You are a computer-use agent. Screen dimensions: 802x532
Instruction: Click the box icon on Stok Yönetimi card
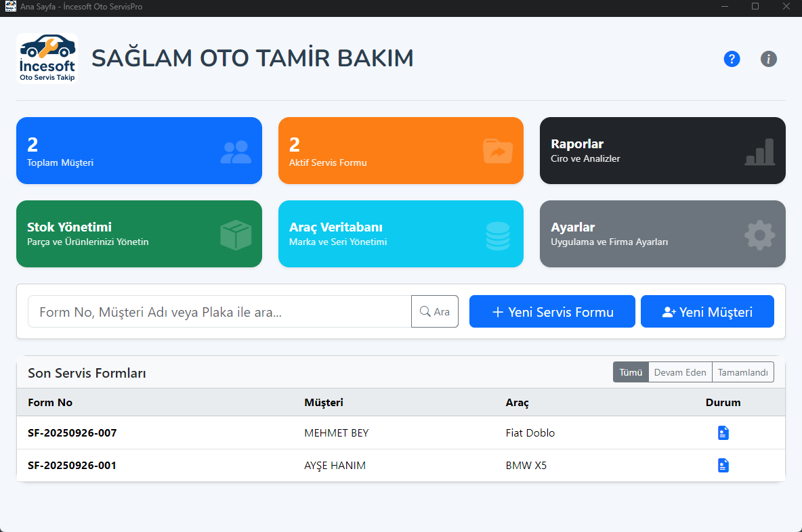click(236, 234)
